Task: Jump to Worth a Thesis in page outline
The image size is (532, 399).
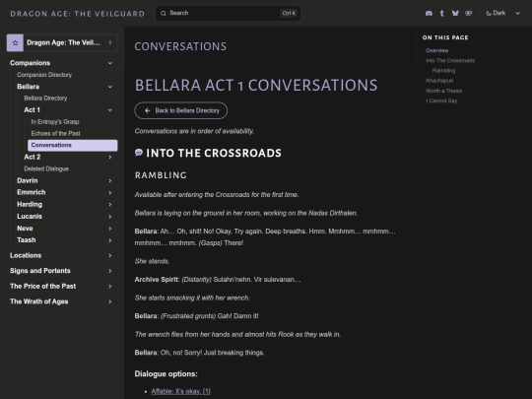Action: [443, 91]
